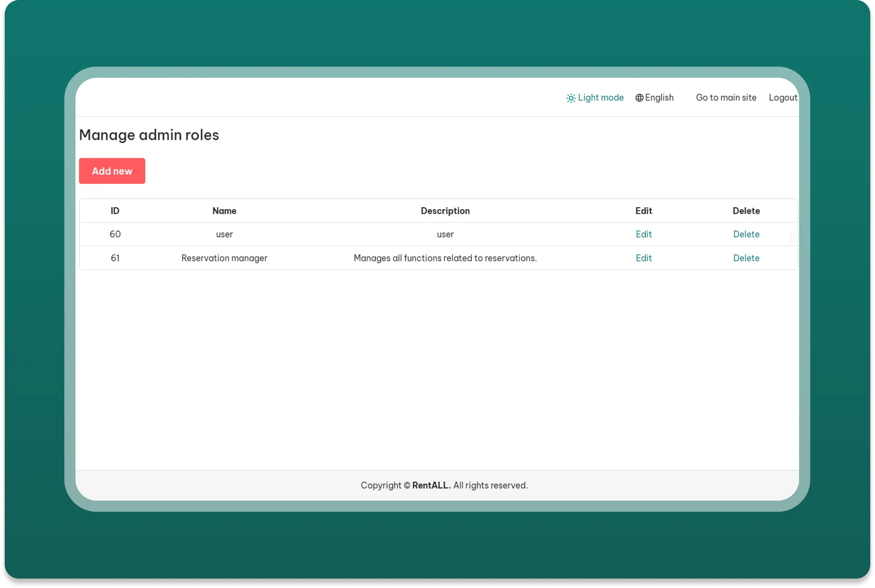The image size is (875, 588).
Task: Log out via the Logout link
Action: coord(783,98)
